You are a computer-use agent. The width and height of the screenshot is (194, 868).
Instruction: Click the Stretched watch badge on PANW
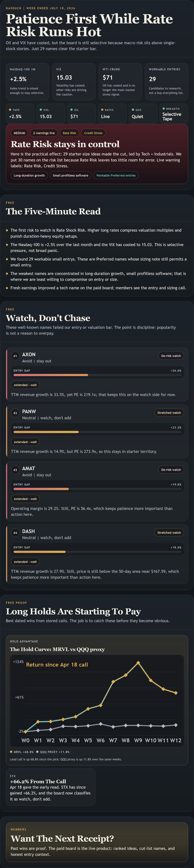[x=169, y=413]
